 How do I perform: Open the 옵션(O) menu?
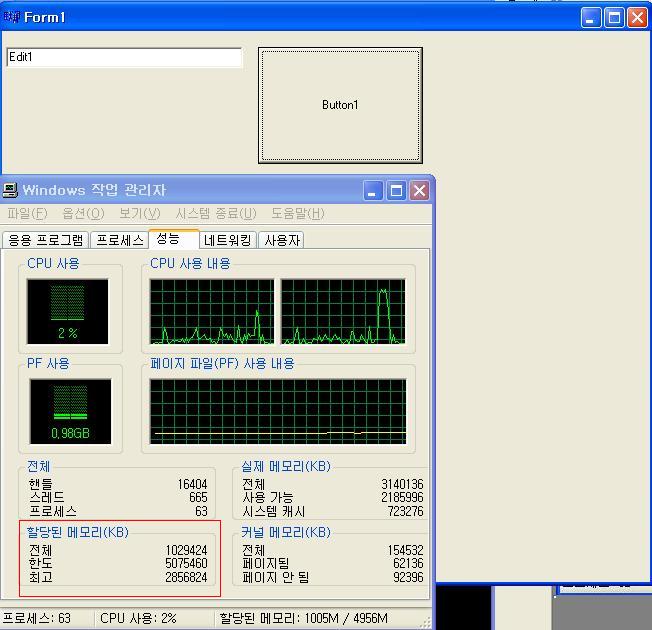[83, 213]
